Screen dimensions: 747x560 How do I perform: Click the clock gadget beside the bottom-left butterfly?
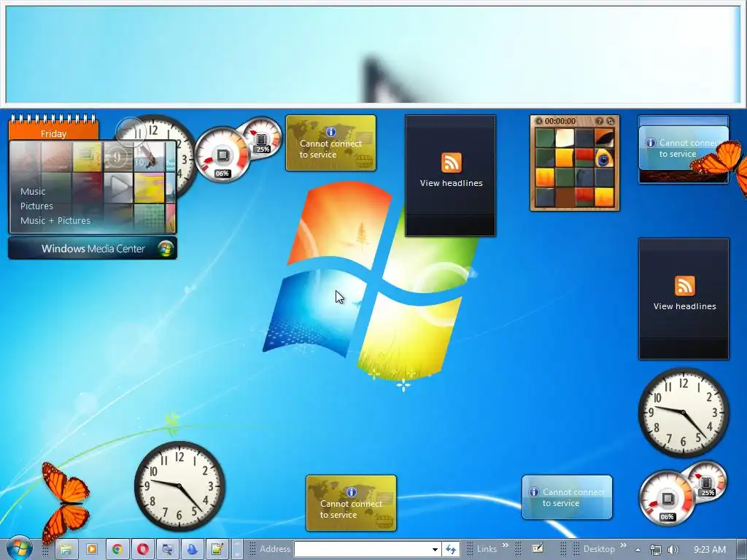tap(179, 486)
